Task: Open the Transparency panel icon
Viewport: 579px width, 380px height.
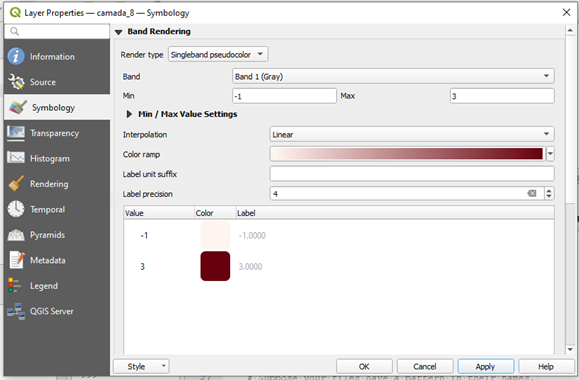Action: point(16,133)
